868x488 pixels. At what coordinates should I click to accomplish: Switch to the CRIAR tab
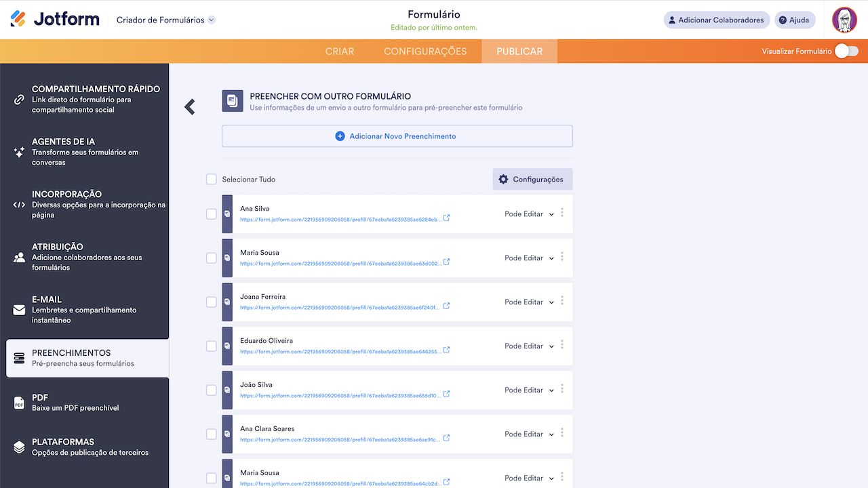[340, 52]
